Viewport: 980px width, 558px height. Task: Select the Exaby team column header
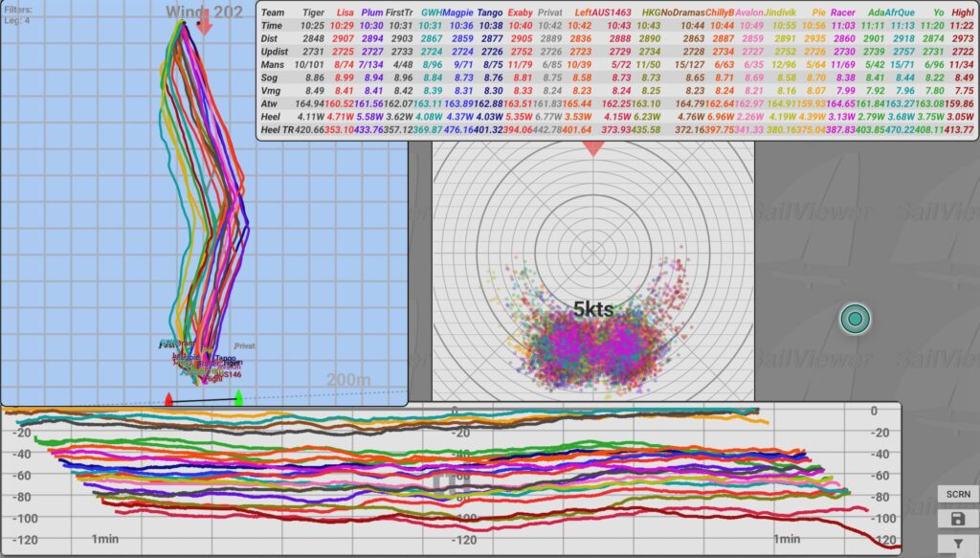pyautogui.click(x=520, y=12)
